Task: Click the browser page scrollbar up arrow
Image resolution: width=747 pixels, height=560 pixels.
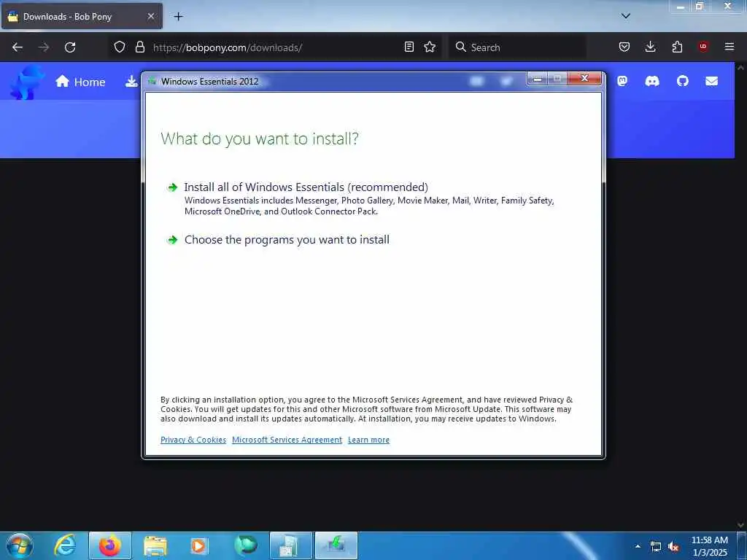Action: tap(740, 68)
